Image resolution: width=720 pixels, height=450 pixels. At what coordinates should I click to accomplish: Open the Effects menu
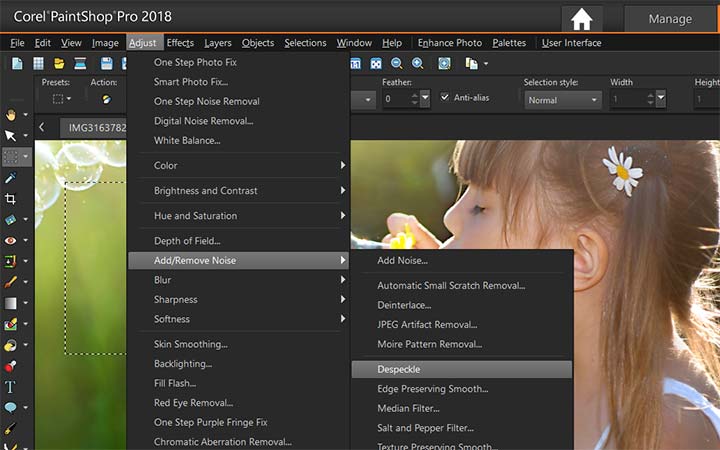pos(180,43)
